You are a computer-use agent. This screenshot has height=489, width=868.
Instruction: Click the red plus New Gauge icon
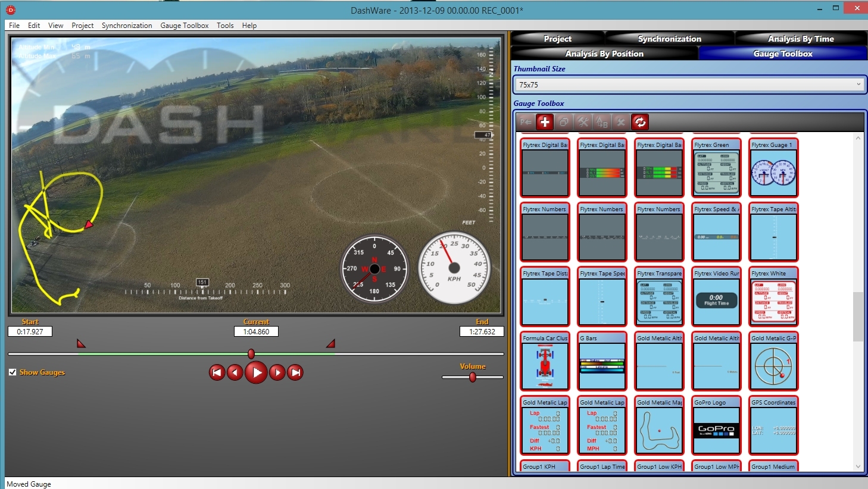pyautogui.click(x=545, y=122)
